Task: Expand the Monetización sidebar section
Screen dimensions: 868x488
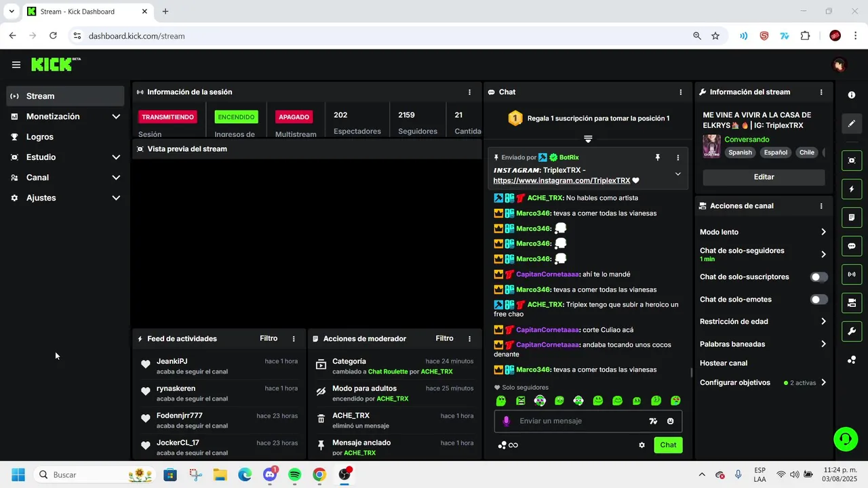Action: pos(66,117)
